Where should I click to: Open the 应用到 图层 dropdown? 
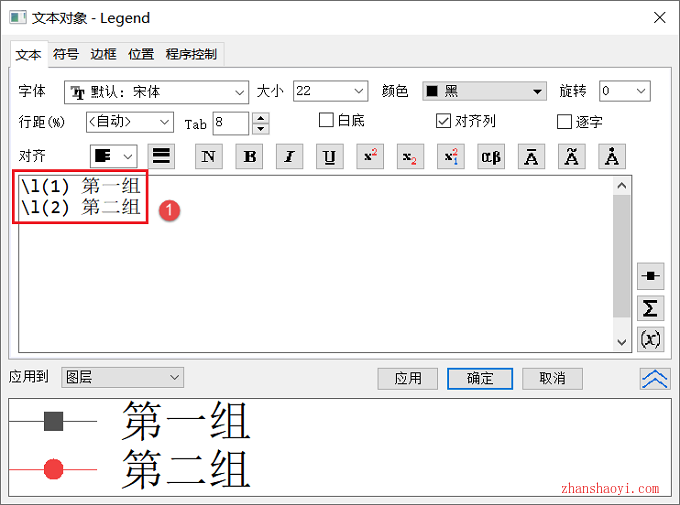tap(122, 377)
